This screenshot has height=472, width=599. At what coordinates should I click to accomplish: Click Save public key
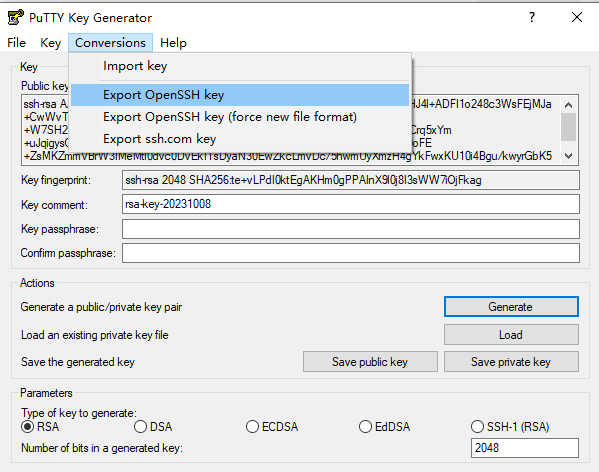click(x=370, y=362)
